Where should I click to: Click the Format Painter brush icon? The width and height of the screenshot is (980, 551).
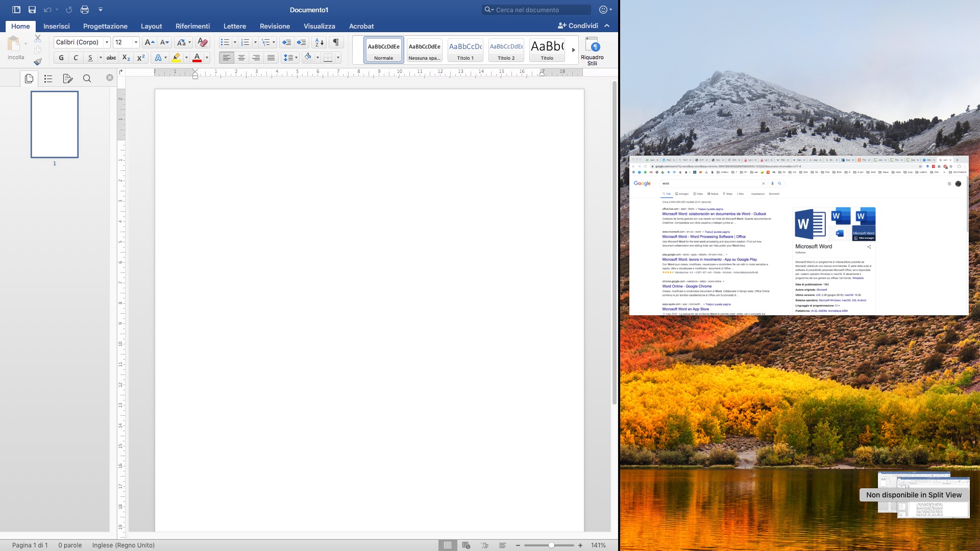coord(38,62)
